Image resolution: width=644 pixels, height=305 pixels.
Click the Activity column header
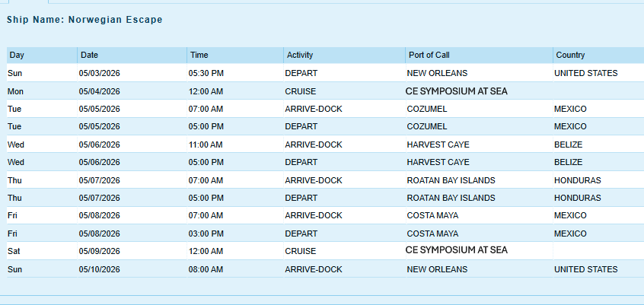300,55
